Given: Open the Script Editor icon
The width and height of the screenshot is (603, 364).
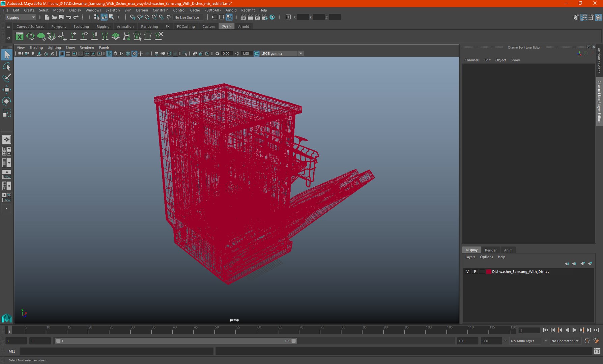Looking at the screenshot, I should click(597, 351).
